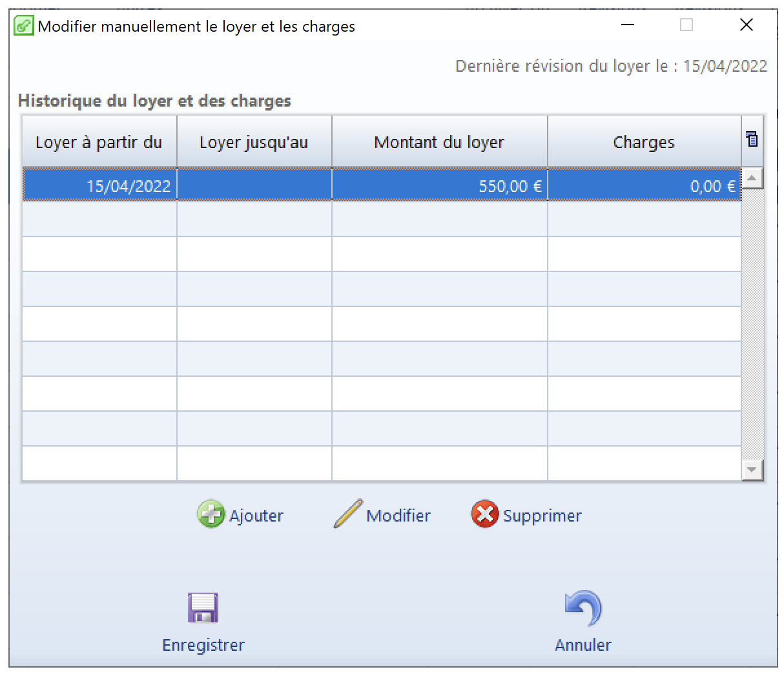Image resolution: width=784 pixels, height=676 pixels.
Task: Minimize the dialog window
Action: point(628,25)
